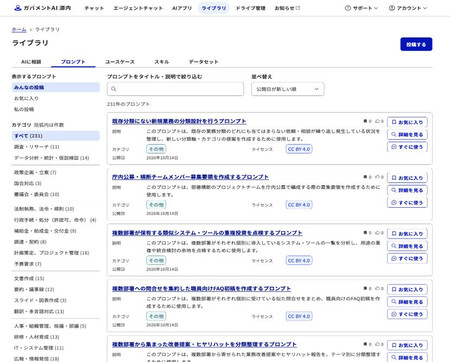Go to the AIアプリ navigation item

(182, 8)
